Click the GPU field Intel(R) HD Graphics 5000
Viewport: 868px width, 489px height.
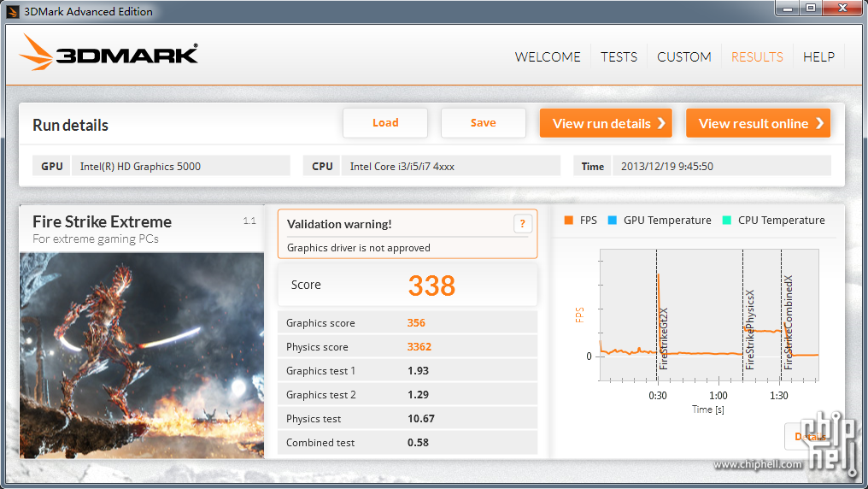[x=180, y=166]
